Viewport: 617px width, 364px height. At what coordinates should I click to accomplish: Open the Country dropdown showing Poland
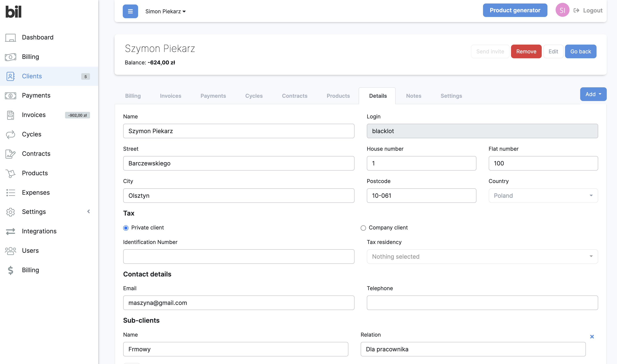543,195
